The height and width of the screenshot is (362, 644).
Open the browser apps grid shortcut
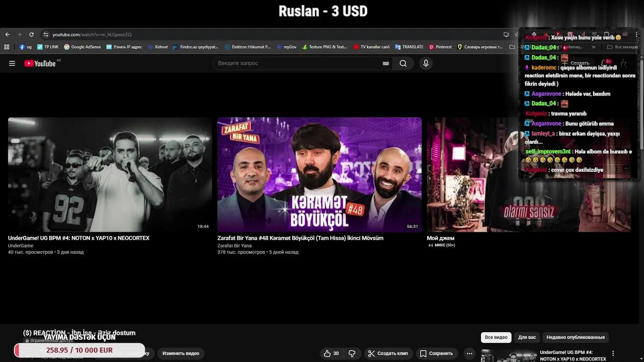pyautogui.click(x=7, y=47)
